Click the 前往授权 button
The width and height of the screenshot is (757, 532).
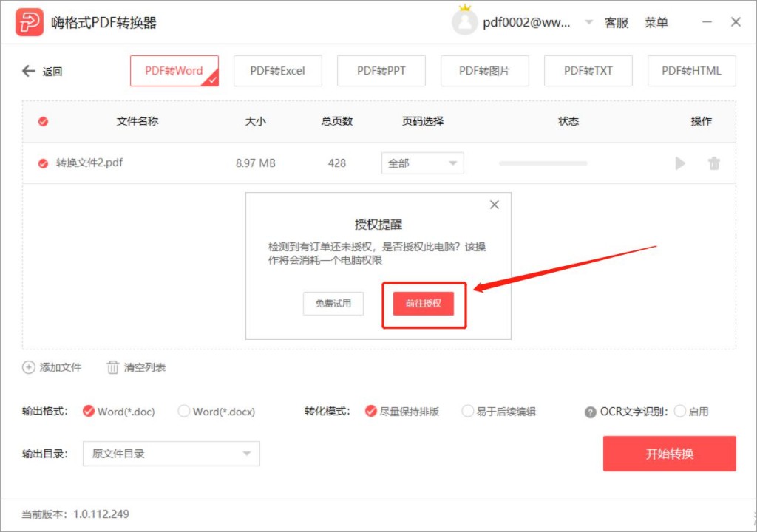(x=424, y=304)
